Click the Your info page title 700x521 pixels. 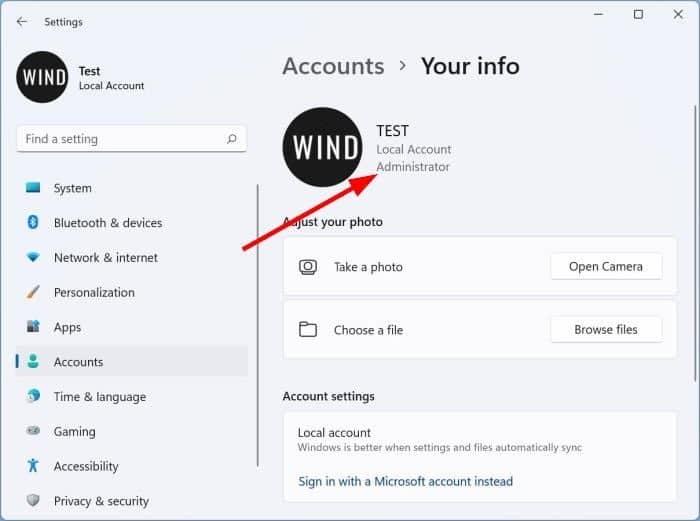coord(470,66)
